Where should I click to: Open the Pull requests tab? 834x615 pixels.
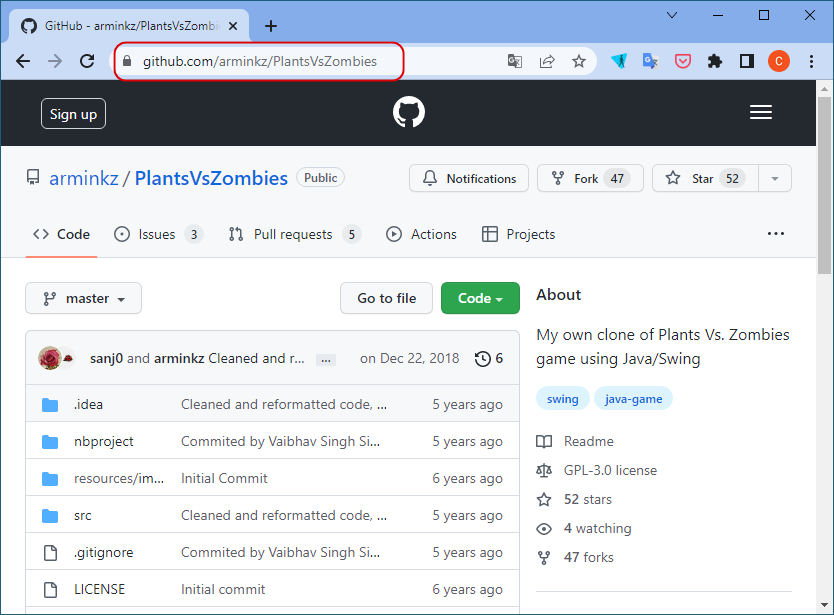[295, 234]
